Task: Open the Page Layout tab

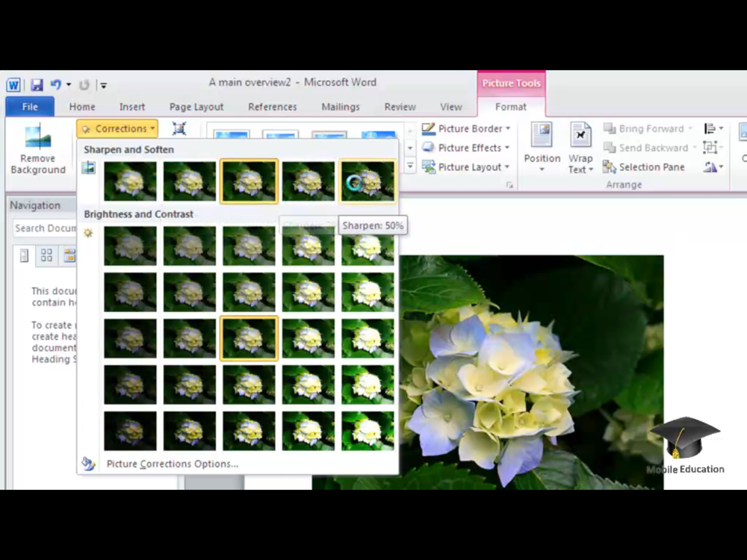Action: (x=196, y=107)
